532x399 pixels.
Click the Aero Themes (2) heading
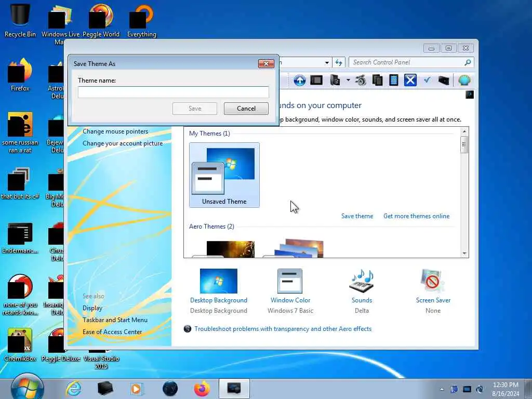211,227
